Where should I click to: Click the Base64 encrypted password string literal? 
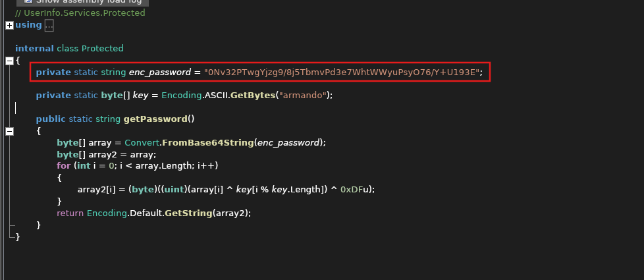coord(342,72)
